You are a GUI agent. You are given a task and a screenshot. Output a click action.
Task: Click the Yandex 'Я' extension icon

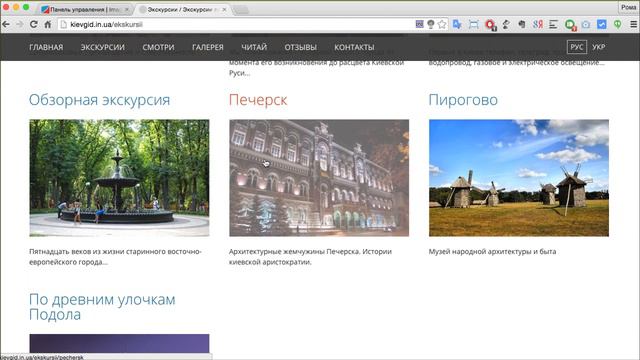[538, 24]
